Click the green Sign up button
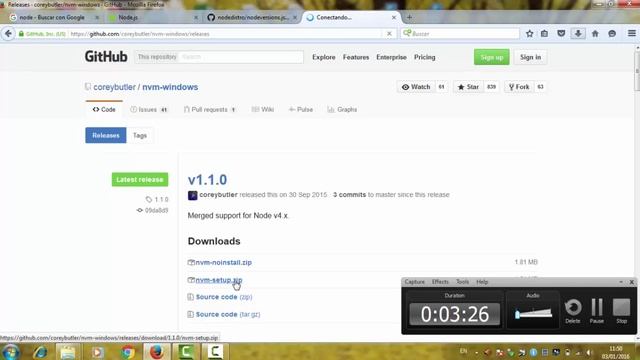The image size is (640, 360). click(x=491, y=57)
